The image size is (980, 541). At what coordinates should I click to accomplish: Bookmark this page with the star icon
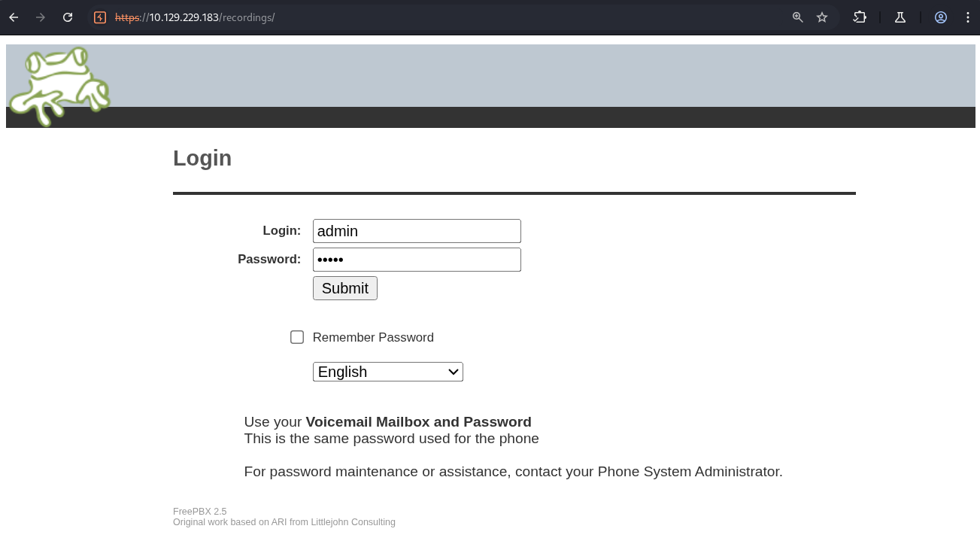click(x=822, y=17)
